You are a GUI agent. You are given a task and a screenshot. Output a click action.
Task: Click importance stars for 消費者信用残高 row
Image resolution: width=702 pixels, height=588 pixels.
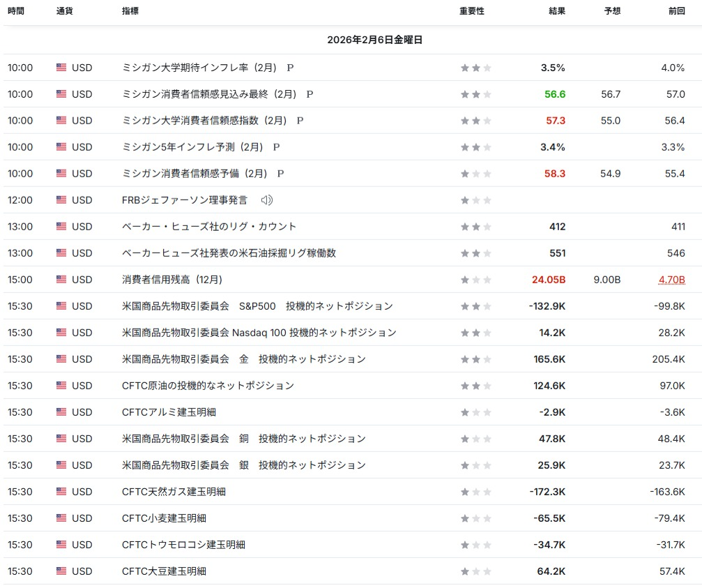tap(475, 280)
